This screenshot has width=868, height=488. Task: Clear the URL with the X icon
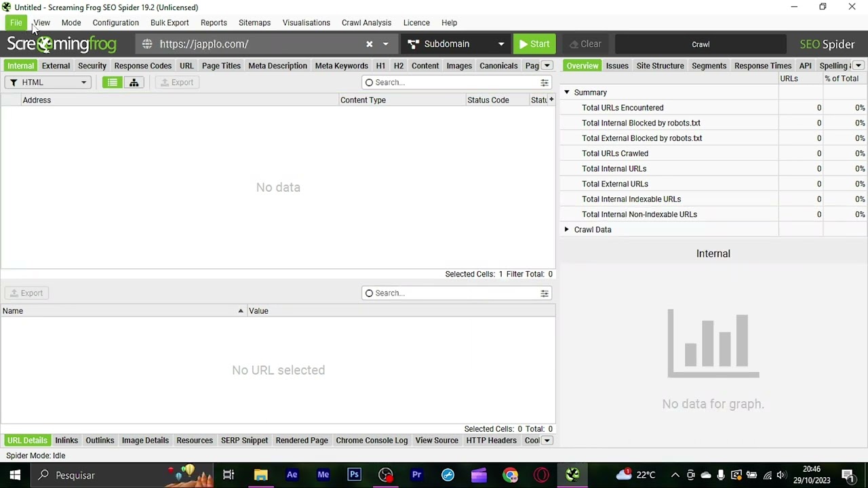click(x=369, y=44)
